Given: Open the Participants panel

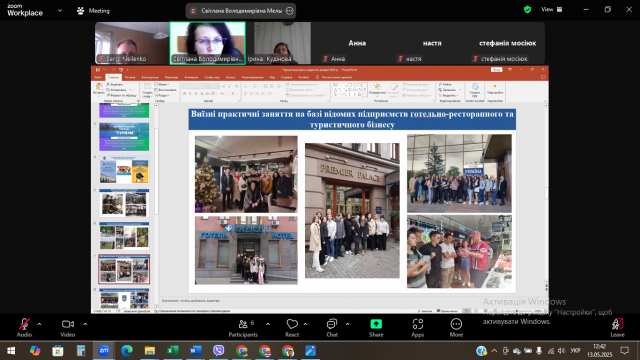Looking at the screenshot, I should (243, 328).
